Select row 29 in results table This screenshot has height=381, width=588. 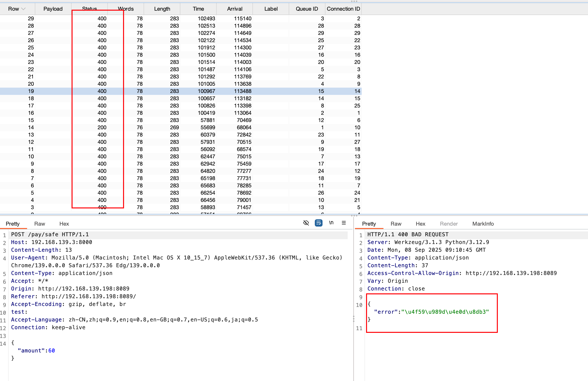181,19
